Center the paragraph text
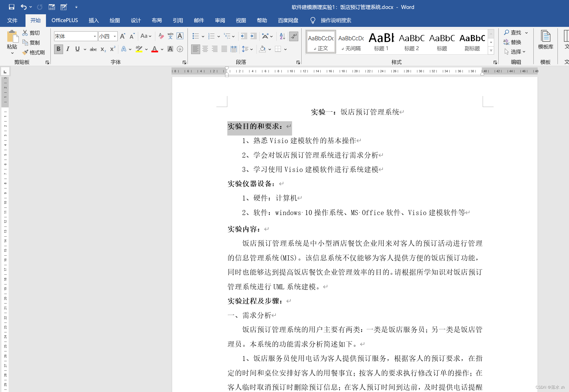This screenshot has height=392, width=569. coord(205,49)
